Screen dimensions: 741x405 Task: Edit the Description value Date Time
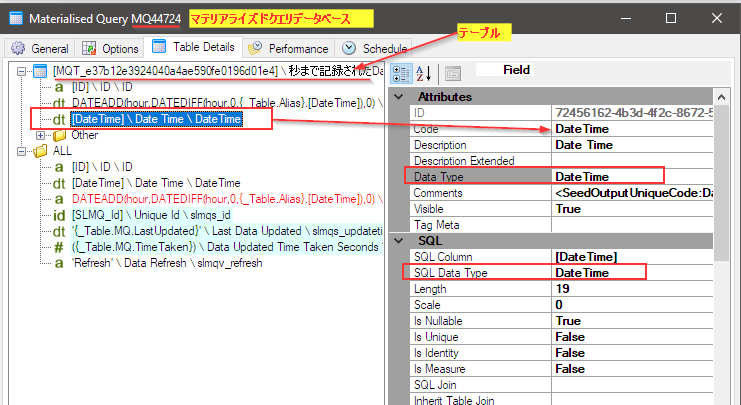(632, 145)
